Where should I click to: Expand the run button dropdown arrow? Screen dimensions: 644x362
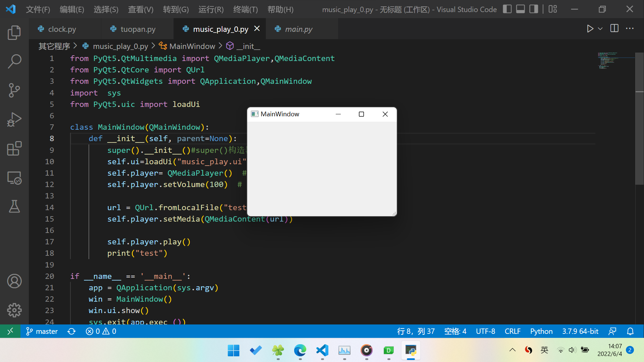click(x=600, y=29)
